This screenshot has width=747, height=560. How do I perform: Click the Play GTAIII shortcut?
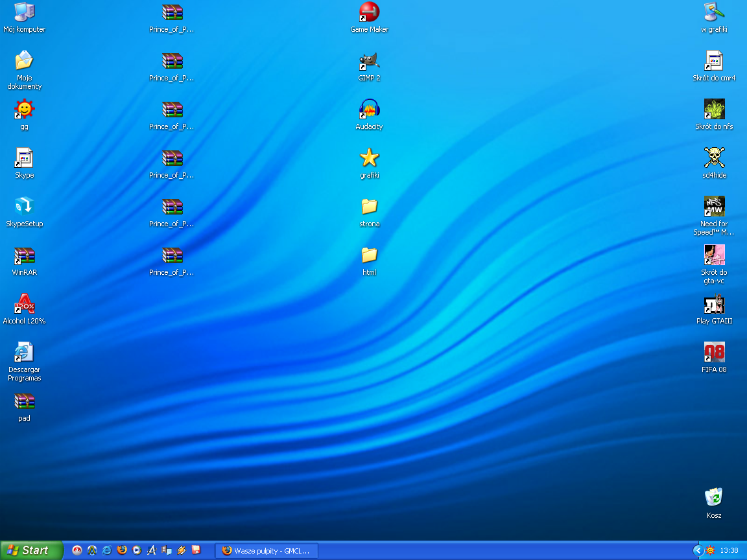pos(714,304)
